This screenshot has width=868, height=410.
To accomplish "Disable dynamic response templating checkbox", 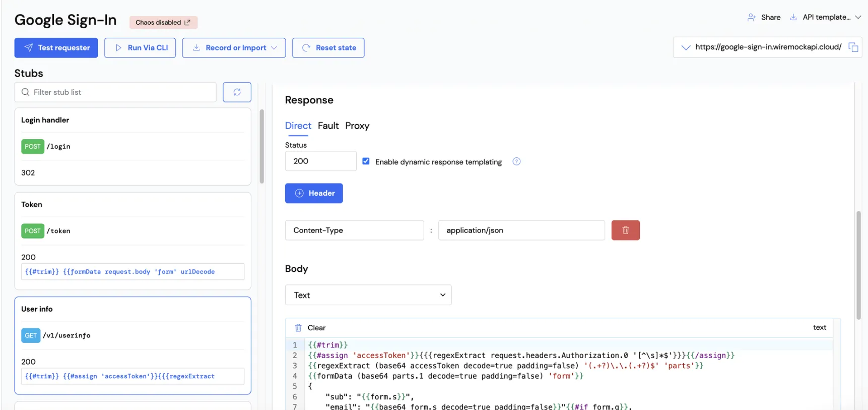I will 366,161.
